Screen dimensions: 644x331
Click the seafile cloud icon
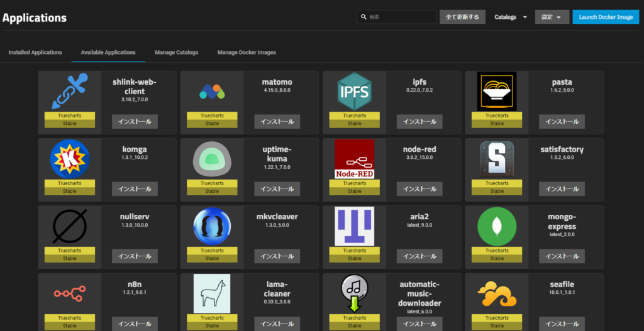pos(497,293)
